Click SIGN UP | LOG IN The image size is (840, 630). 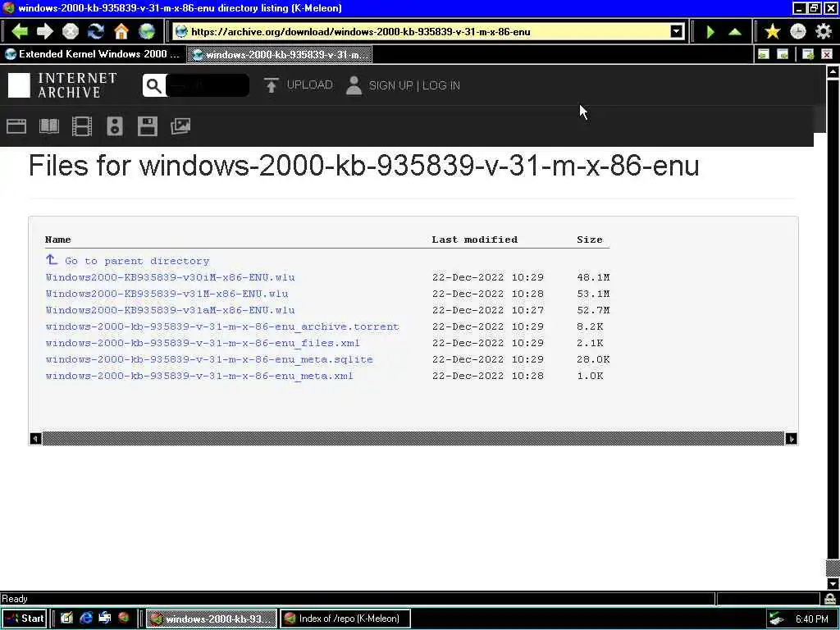tap(414, 85)
